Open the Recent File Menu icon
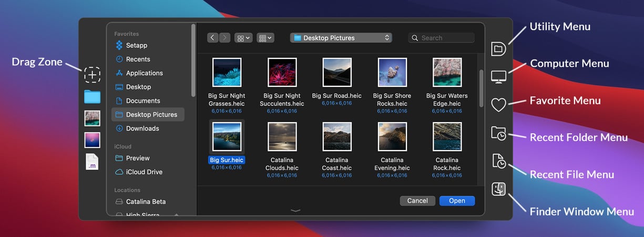The width and height of the screenshot is (644, 237). point(498,161)
